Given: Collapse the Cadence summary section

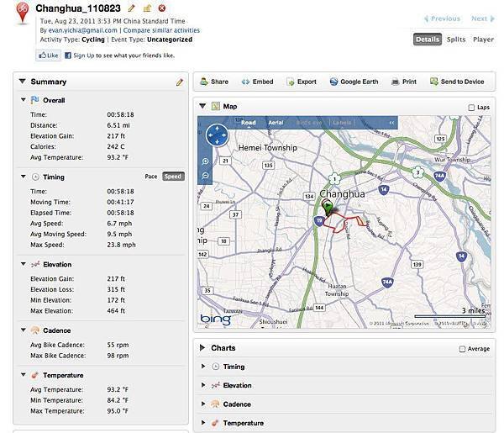Looking at the screenshot, I should click(x=24, y=330).
